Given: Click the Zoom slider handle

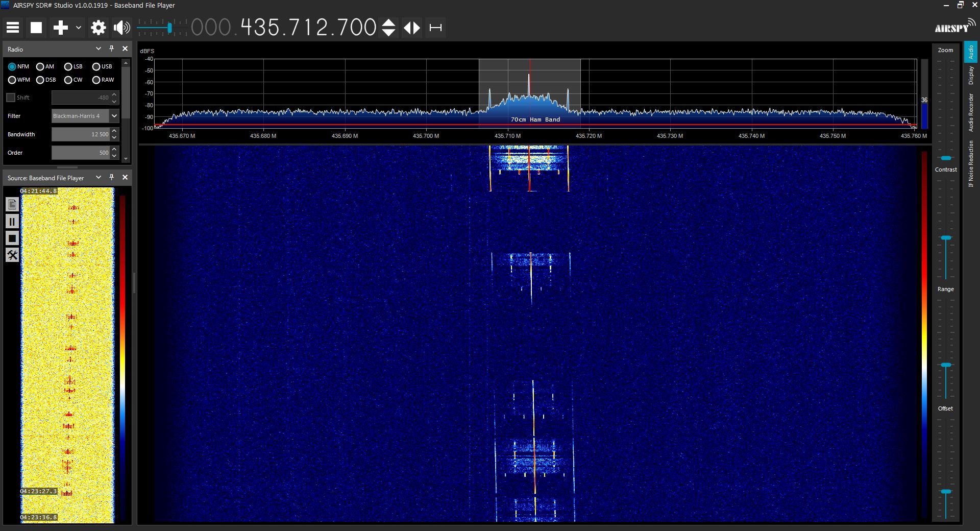Looking at the screenshot, I should pos(946,158).
